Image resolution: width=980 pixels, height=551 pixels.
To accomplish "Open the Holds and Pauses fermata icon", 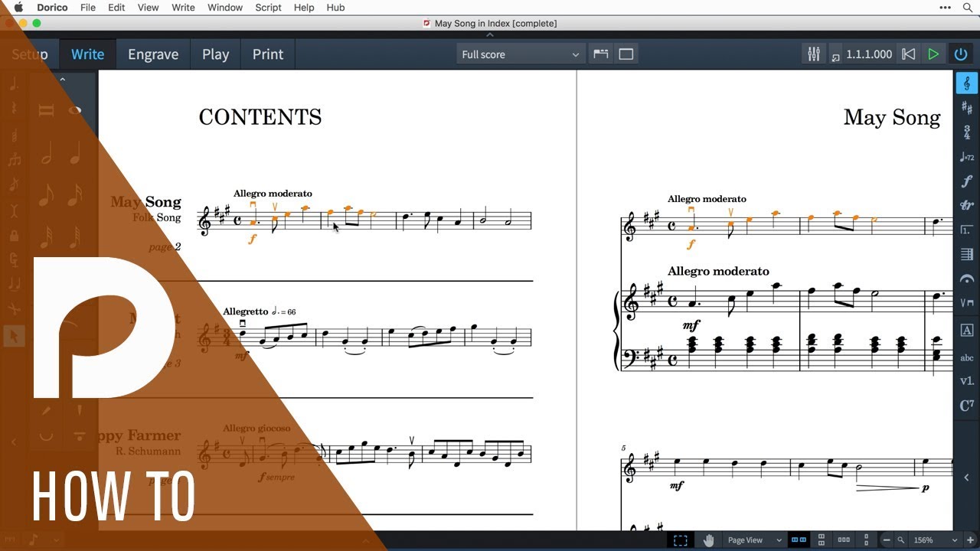I will coord(966,279).
